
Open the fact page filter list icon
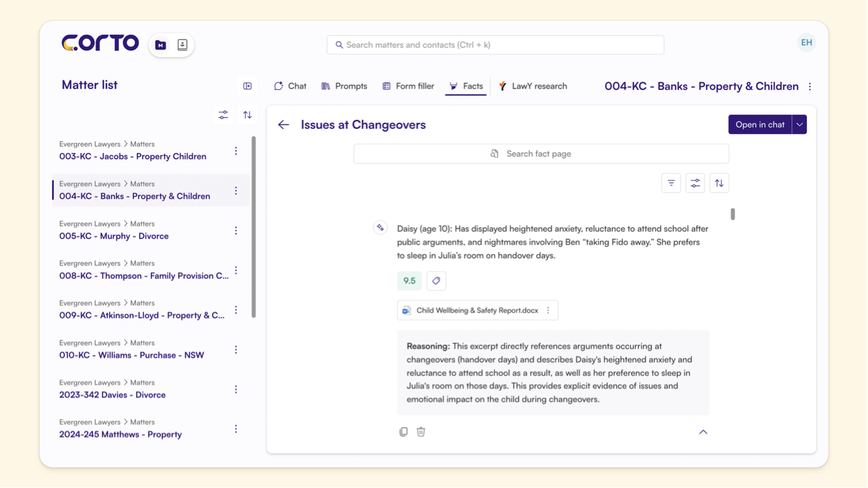[x=671, y=183]
